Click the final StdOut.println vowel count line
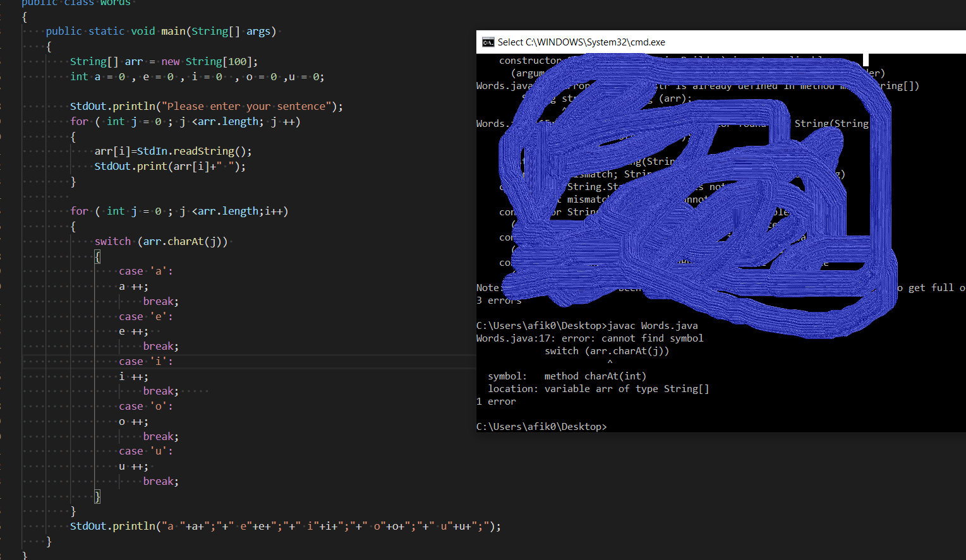The image size is (966, 560). (286, 526)
